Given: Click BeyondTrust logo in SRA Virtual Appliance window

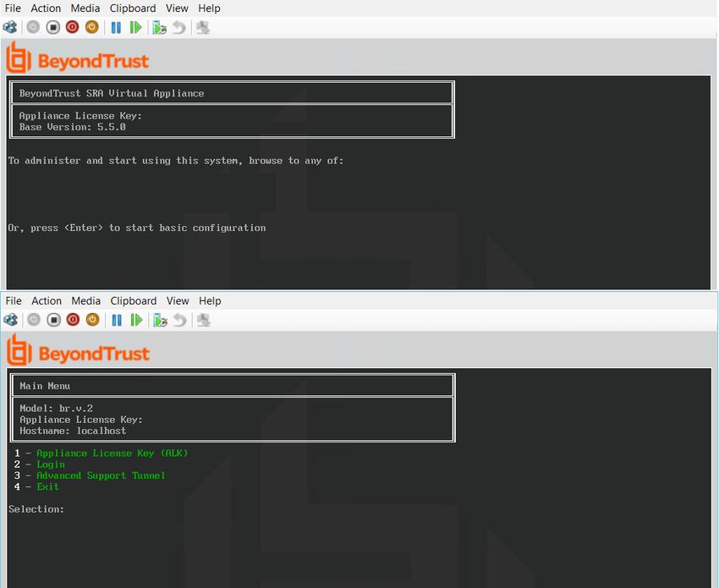Looking at the screenshot, I should (78, 58).
